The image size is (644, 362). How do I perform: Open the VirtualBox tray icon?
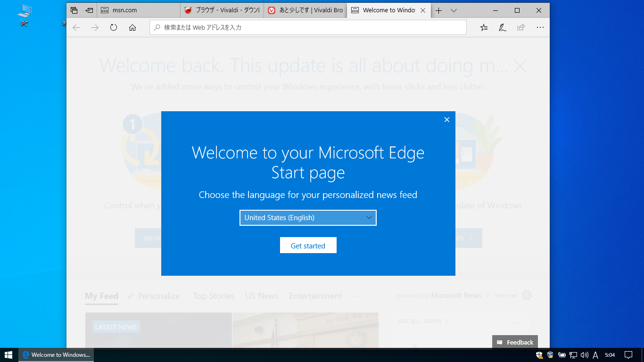[x=550, y=355]
